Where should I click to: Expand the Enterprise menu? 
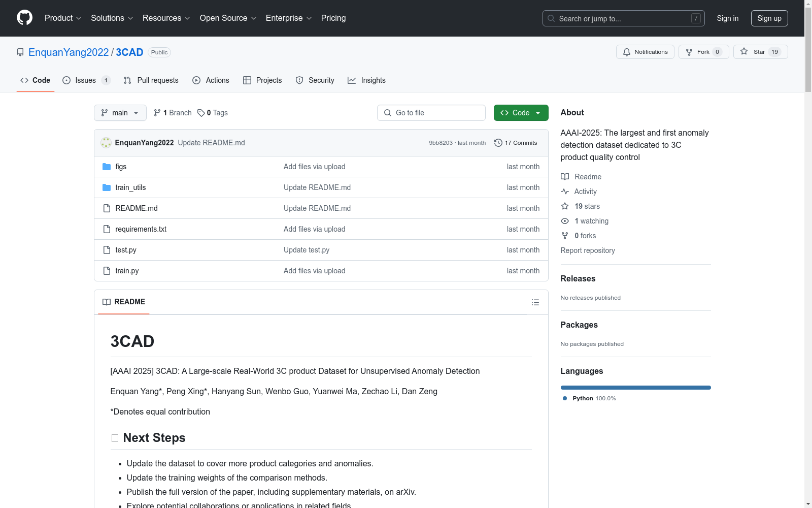[x=289, y=18]
